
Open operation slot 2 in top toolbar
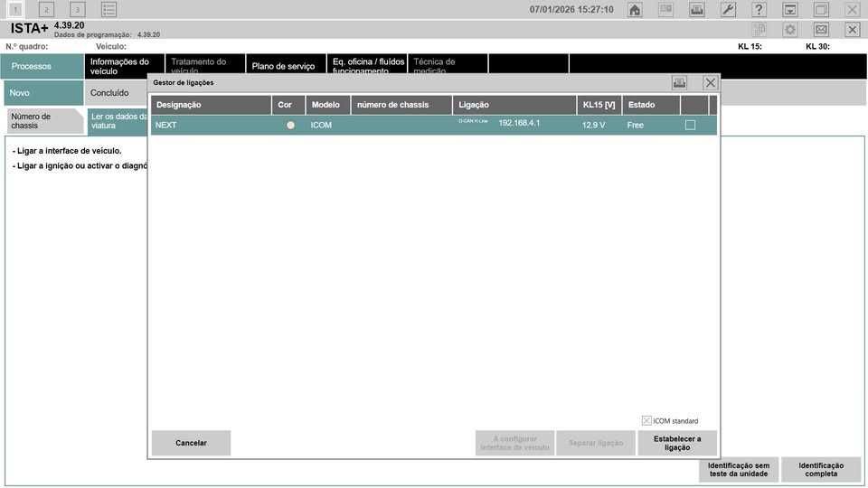tap(46, 9)
